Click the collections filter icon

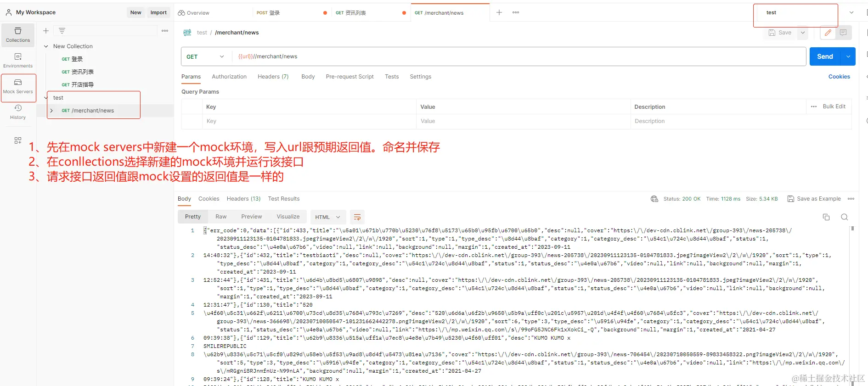[x=62, y=31]
